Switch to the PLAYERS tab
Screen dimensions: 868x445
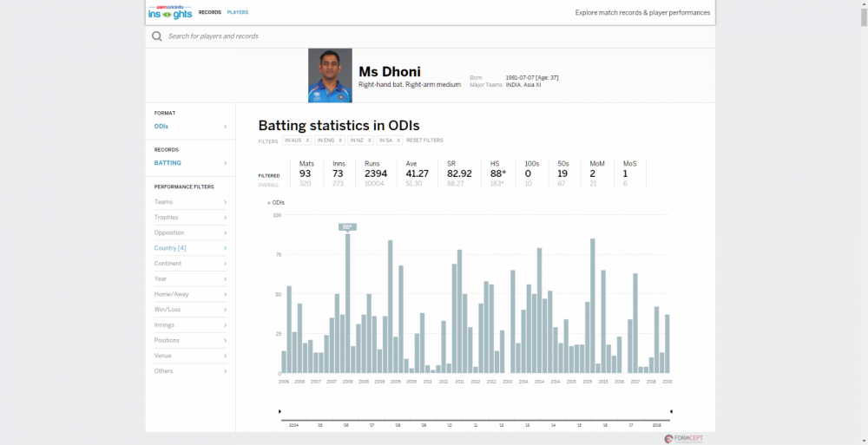click(238, 12)
